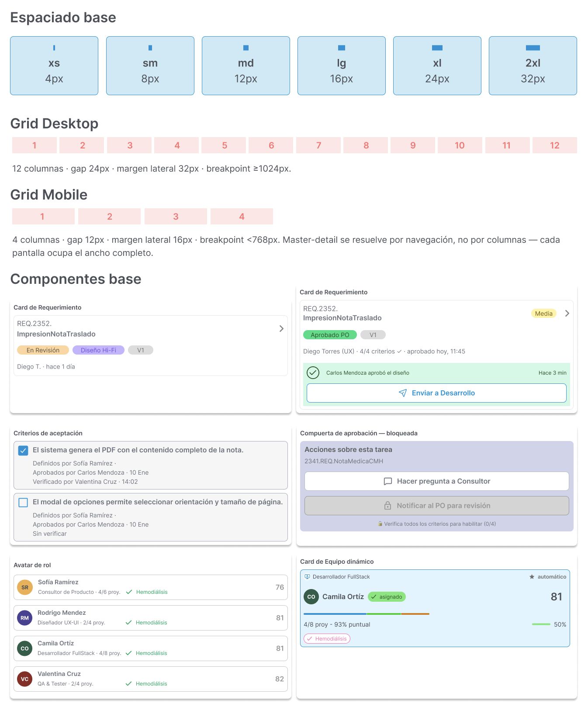Click the pink-outlined Hemodiálisis pill in the team card
This screenshot has height=710, width=588.
coord(327,639)
